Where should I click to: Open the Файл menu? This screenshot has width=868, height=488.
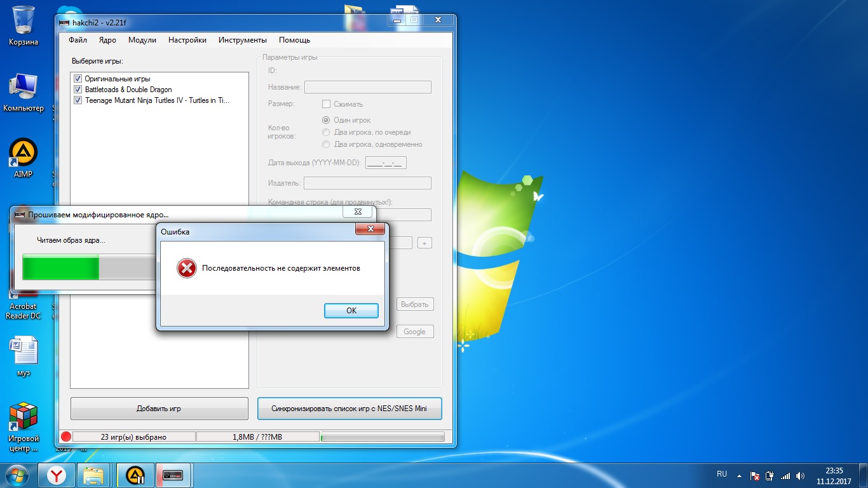pos(78,40)
